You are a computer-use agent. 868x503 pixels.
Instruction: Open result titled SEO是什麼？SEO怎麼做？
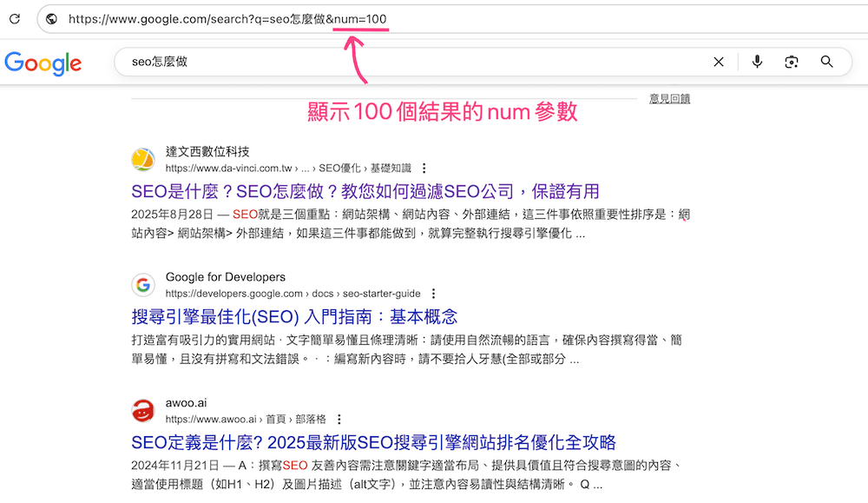pyautogui.click(x=365, y=191)
